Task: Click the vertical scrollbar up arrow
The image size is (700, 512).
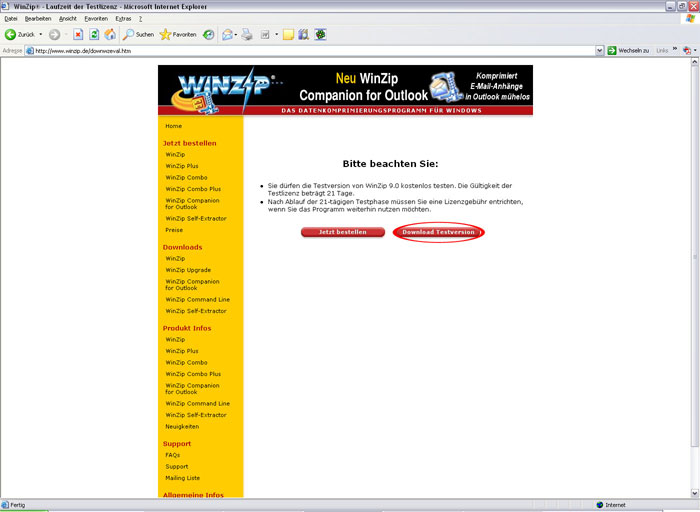Action: click(695, 62)
